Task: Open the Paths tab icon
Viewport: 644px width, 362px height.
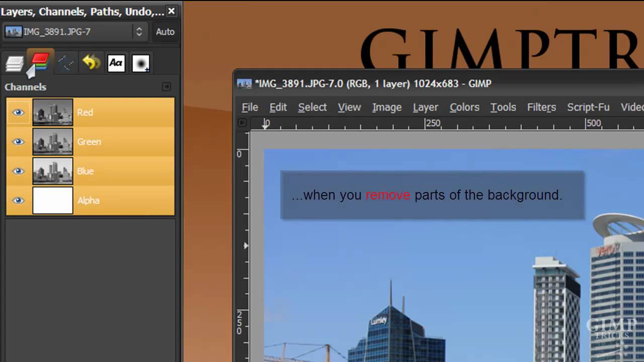Action: [x=65, y=63]
